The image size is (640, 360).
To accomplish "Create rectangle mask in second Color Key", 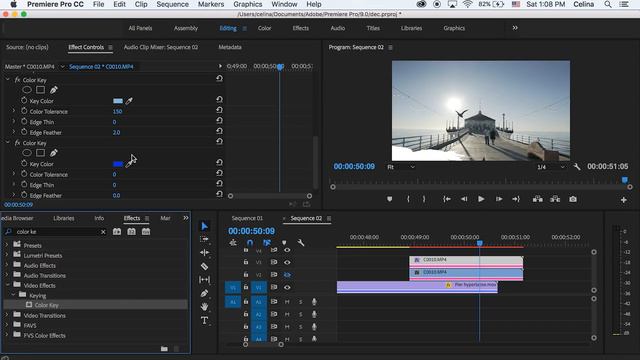I will 40,153.
